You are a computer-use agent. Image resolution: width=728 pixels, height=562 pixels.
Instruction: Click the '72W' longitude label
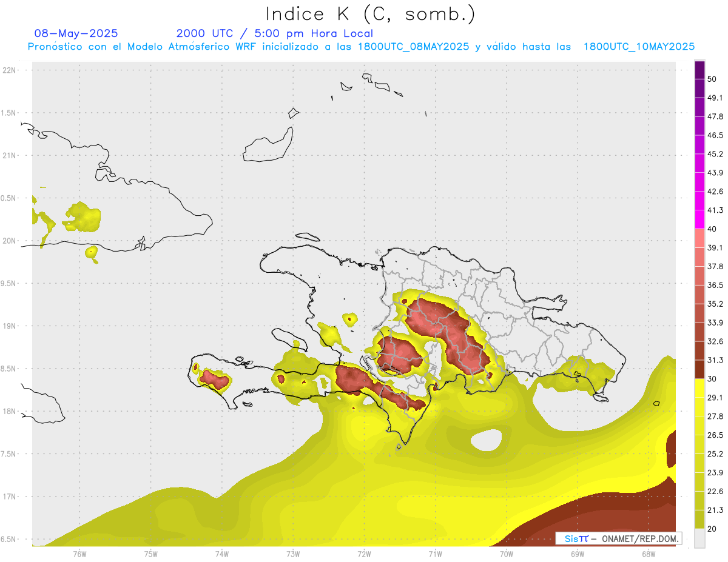[x=364, y=554]
